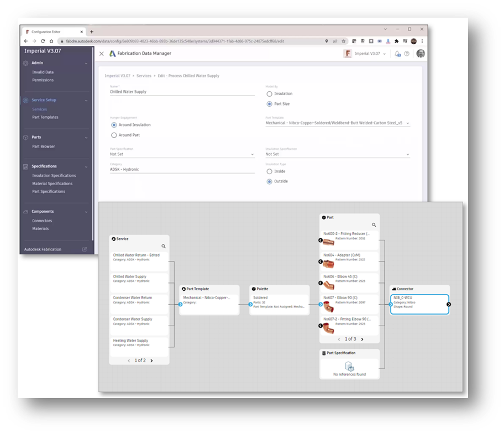
Task: Select Condenser Water Return service card
Action: tap(139, 304)
